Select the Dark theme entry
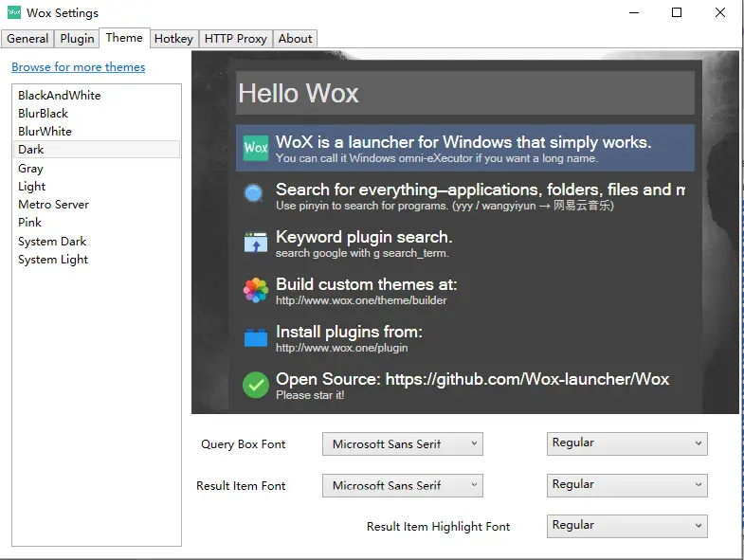 pyautogui.click(x=97, y=150)
